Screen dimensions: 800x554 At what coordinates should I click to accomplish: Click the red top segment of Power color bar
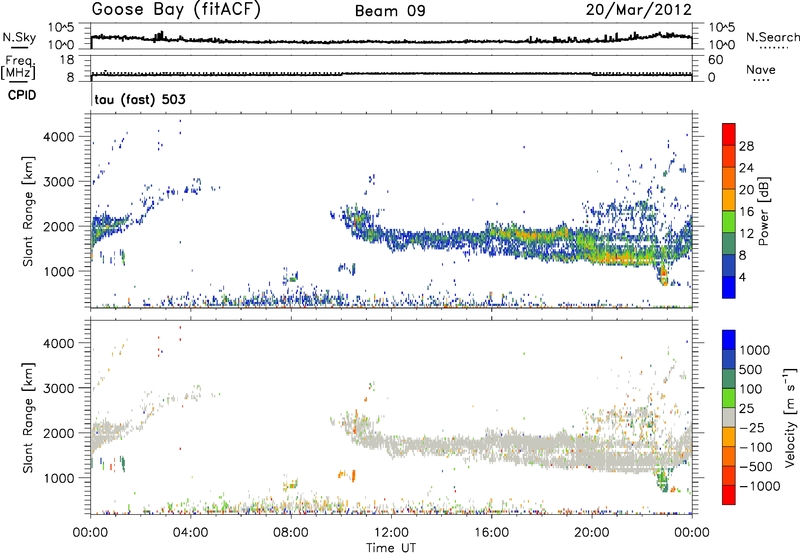pyautogui.click(x=729, y=134)
